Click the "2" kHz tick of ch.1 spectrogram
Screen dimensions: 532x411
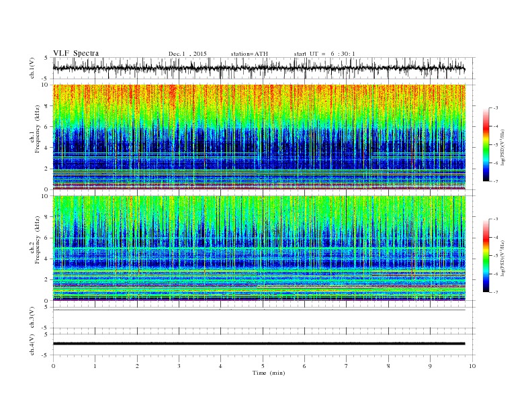(47, 169)
